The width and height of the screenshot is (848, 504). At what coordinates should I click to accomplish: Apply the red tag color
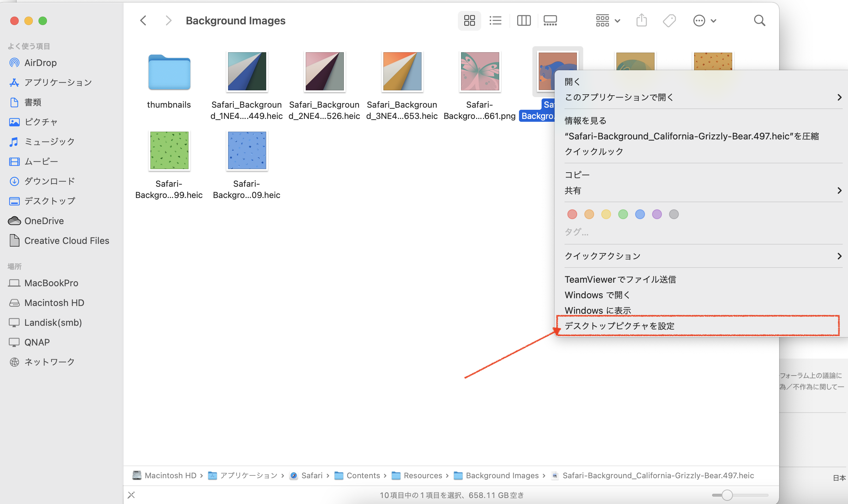pyautogui.click(x=572, y=214)
